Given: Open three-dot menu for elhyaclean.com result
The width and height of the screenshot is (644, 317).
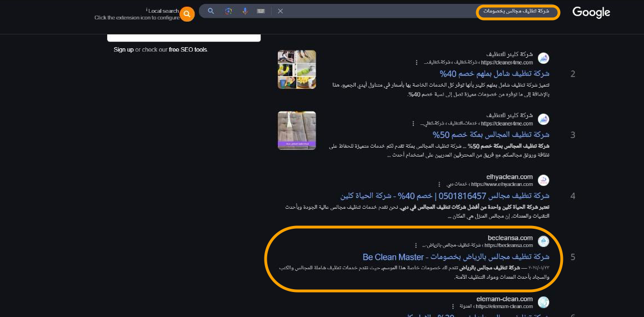Looking at the screenshot, I should pos(439,184).
